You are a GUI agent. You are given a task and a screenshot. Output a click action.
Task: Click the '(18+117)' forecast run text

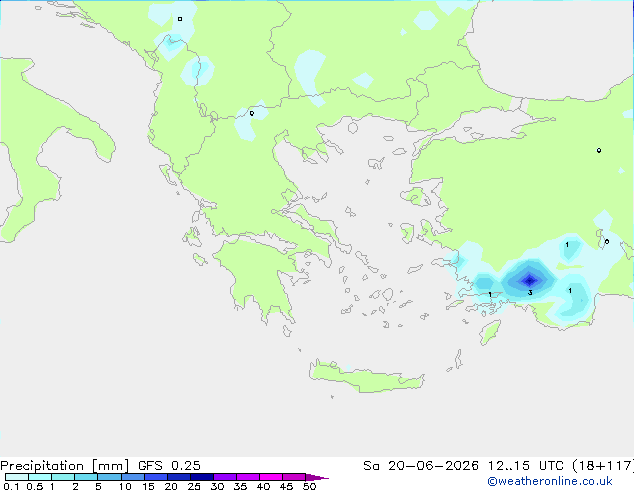pos(603,466)
